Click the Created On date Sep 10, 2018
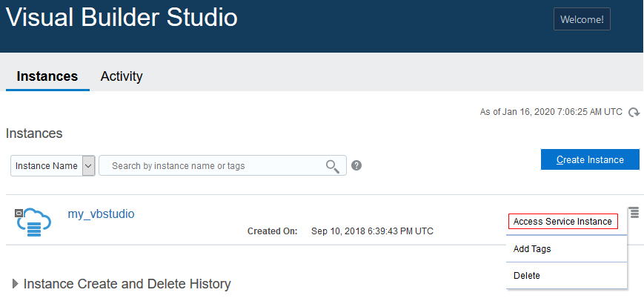The height and width of the screenshot is (301, 644). [372, 231]
